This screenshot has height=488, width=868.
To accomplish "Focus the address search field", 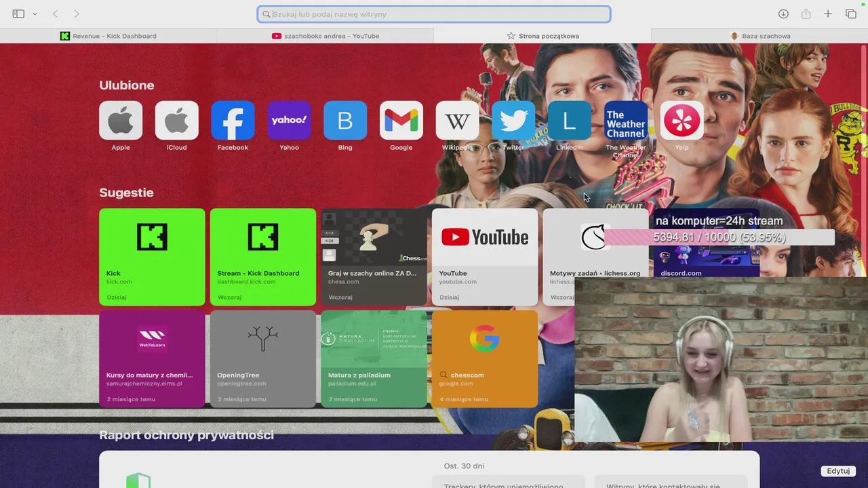I will (434, 14).
